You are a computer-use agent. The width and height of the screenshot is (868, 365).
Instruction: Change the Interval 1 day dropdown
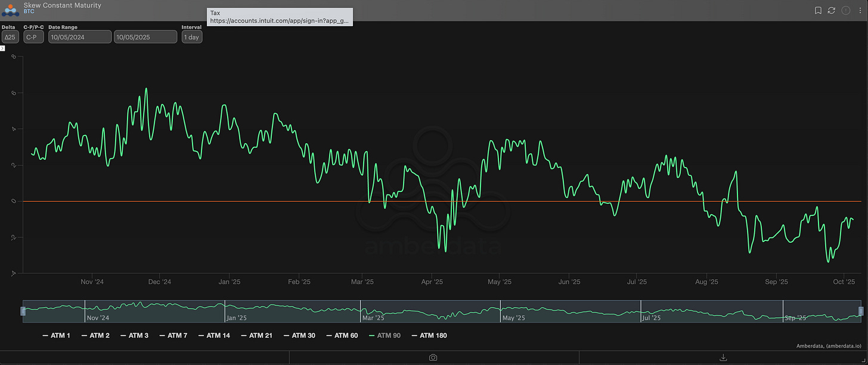click(x=191, y=37)
